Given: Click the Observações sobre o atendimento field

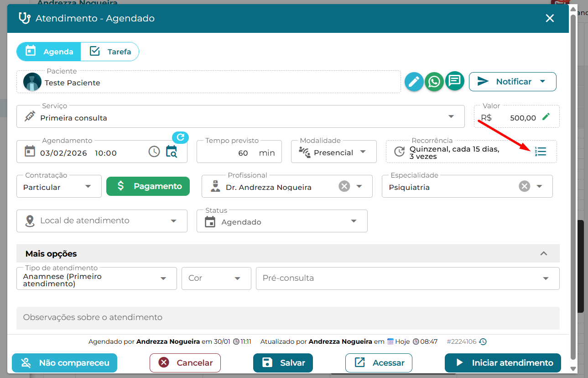Looking at the screenshot, I should click(288, 318).
